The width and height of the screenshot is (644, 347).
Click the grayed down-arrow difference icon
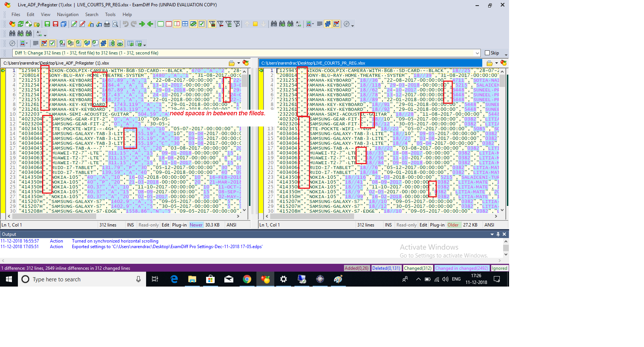[263, 24]
